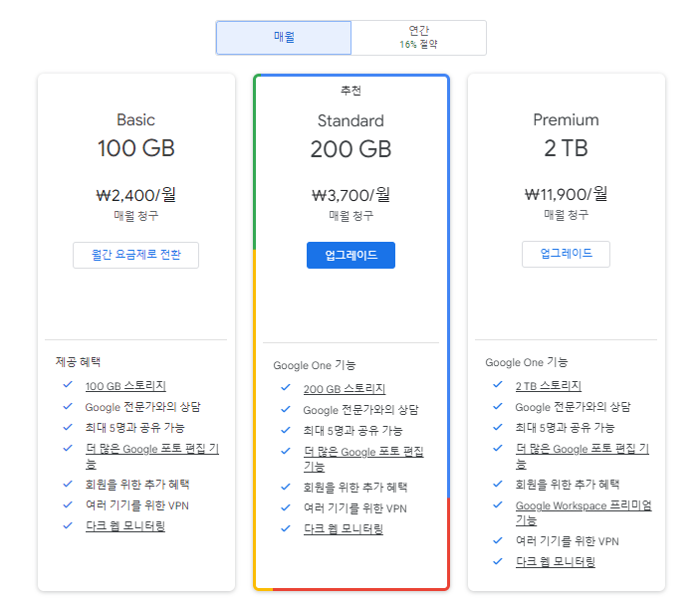Viewport: 700px width, 600px height.
Task: Click checkmark beside Premium's Google 전문가와의 상담
Action: point(498,406)
